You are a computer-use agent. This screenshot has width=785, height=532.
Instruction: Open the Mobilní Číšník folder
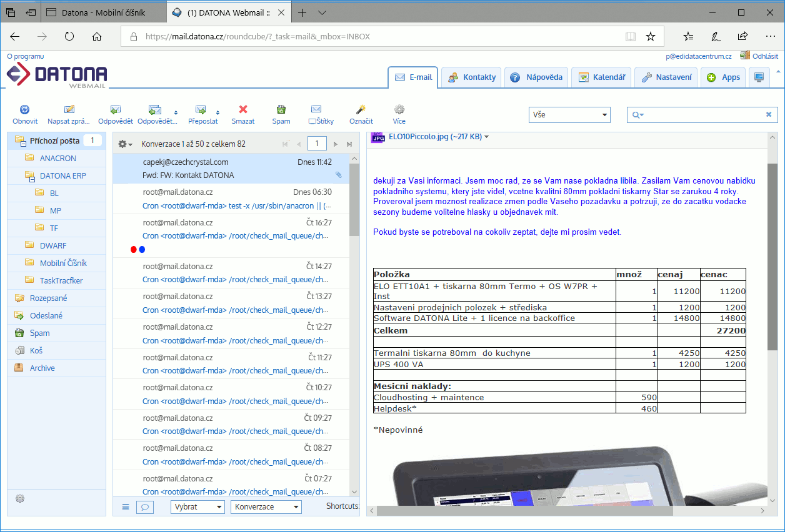click(x=63, y=263)
